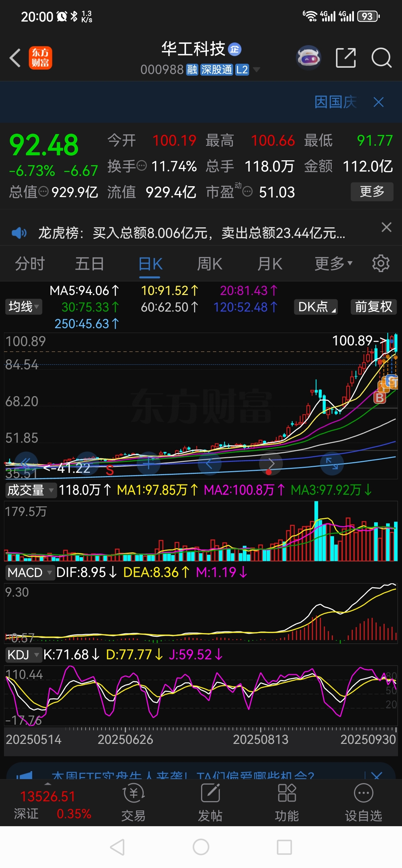Screen dimensions: 402x868
Task: Open the 龙虎榜 news headline
Action: (x=192, y=233)
